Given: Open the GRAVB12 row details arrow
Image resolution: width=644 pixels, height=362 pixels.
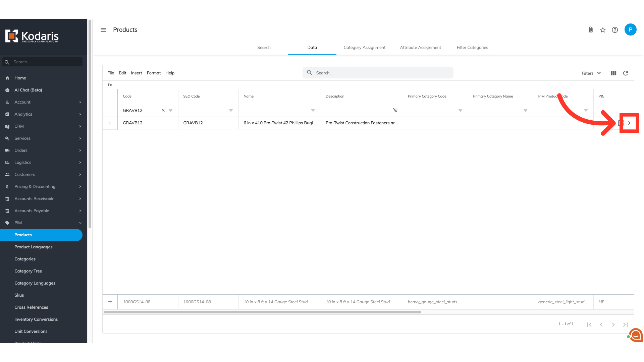Looking at the screenshot, I should click(x=629, y=123).
